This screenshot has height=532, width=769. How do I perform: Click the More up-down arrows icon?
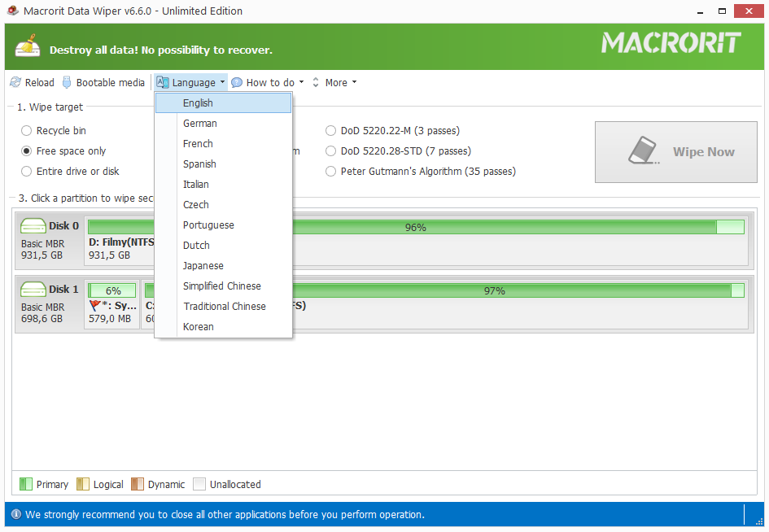pyautogui.click(x=316, y=82)
